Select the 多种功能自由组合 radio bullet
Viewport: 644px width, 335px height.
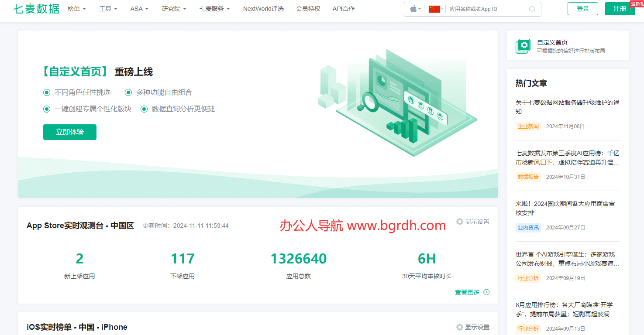click(x=128, y=92)
